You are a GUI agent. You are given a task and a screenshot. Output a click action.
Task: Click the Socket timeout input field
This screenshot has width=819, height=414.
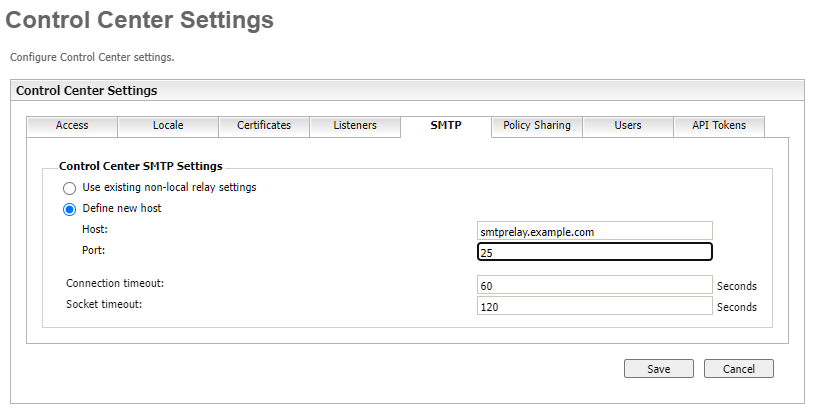coord(595,307)
